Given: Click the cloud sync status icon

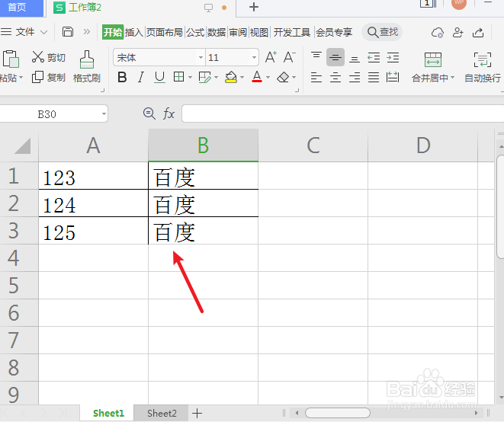Looking at the screenshot, I should 438,33.
